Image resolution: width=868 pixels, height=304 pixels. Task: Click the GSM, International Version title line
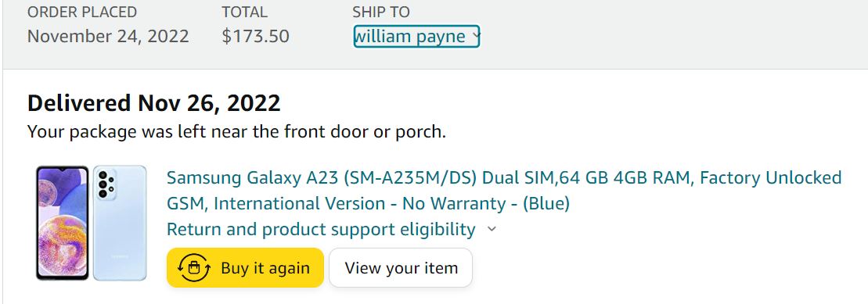[x=368, y=204]
